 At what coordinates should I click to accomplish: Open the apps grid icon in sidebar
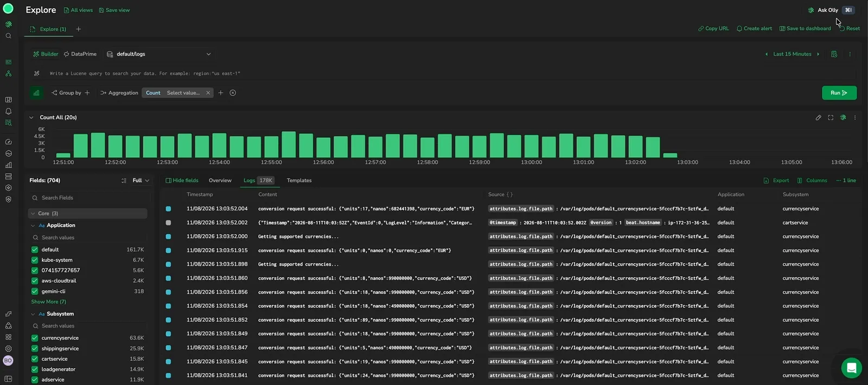tap(8, 337)
